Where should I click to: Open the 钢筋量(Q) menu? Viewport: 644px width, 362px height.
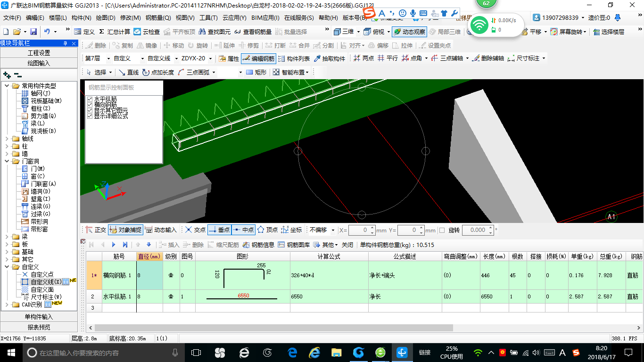tap(158, 18)
